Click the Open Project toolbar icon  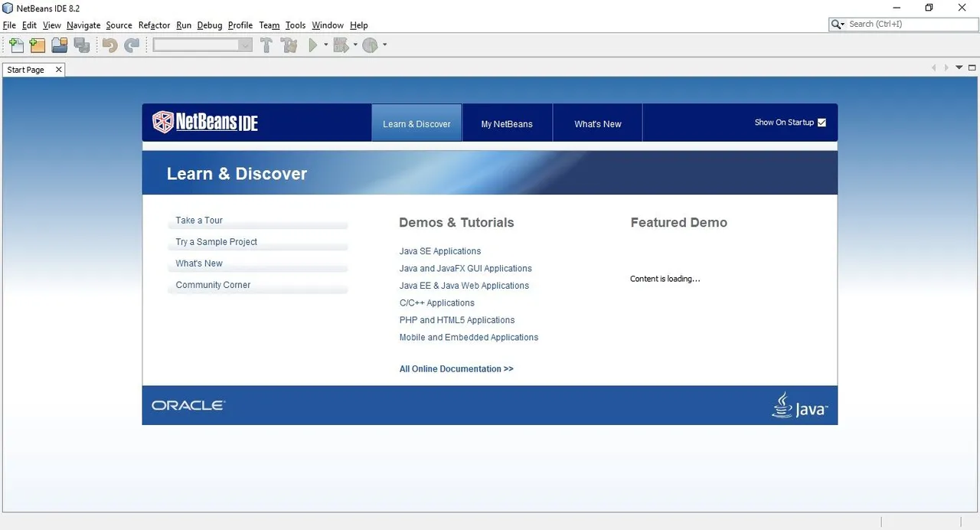point(60,45)
